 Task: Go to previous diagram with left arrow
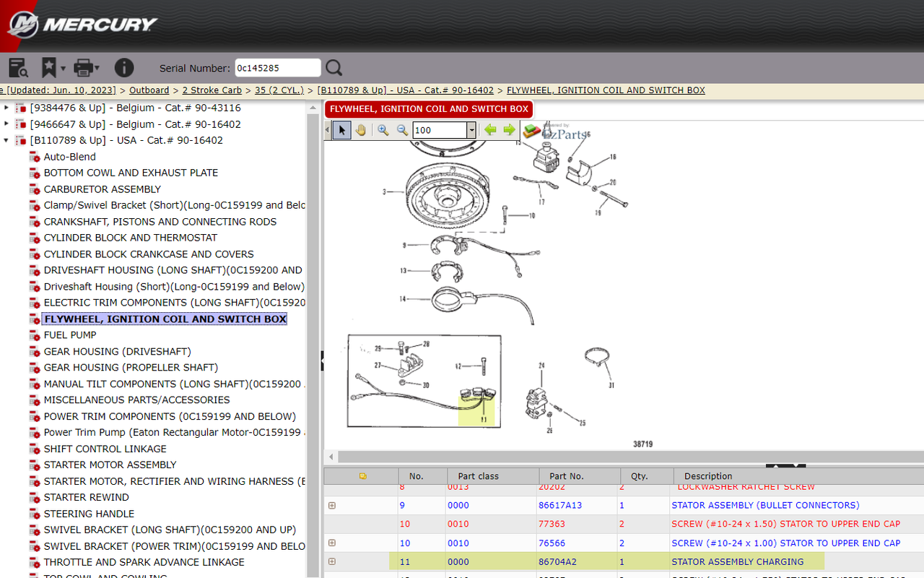point(491,130)
